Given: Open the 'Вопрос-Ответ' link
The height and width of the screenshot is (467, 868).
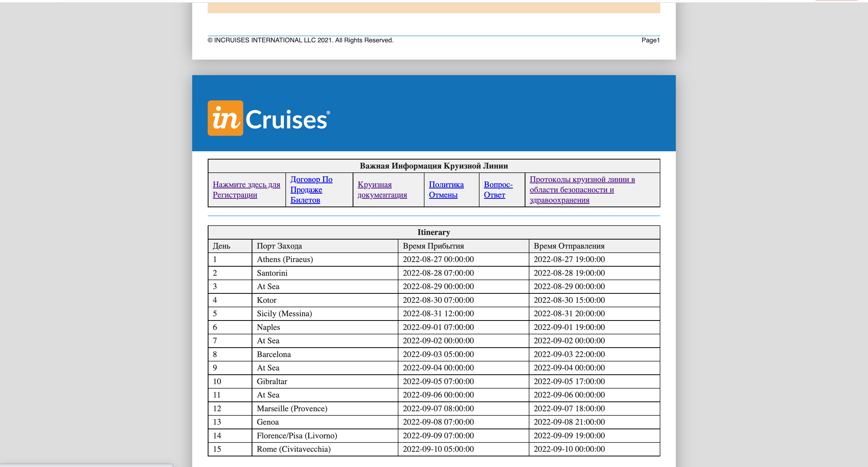Looking at the screenshot, I should click(x=498, y=189).
